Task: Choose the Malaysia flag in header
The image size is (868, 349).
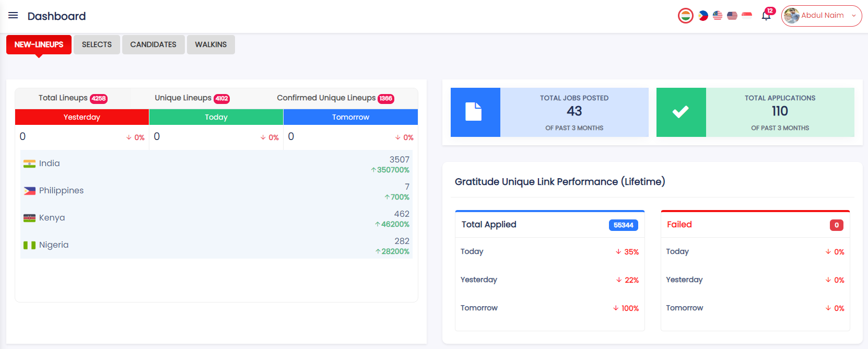Action: click(718, 16)
